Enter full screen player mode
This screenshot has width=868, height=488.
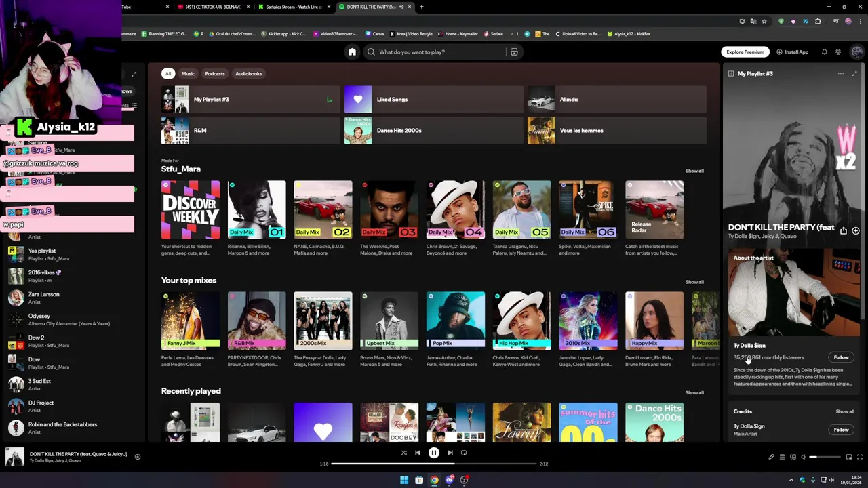coord(860,457)
